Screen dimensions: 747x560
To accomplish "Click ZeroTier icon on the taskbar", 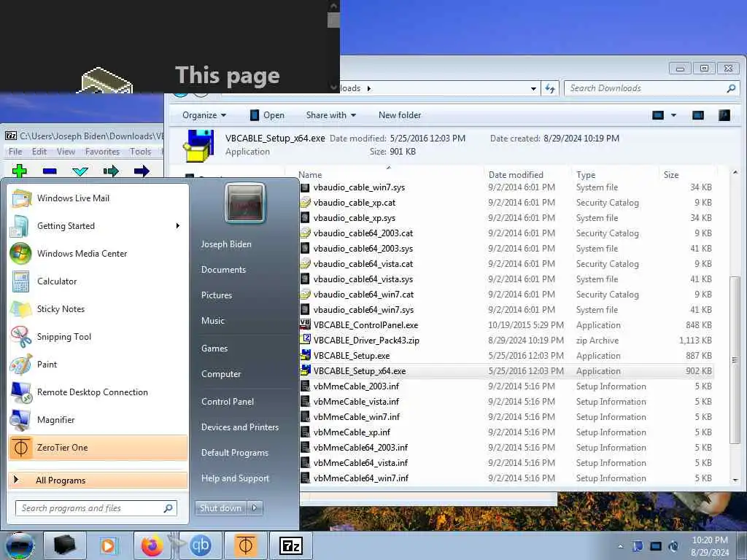I will [x=245, y=545].
